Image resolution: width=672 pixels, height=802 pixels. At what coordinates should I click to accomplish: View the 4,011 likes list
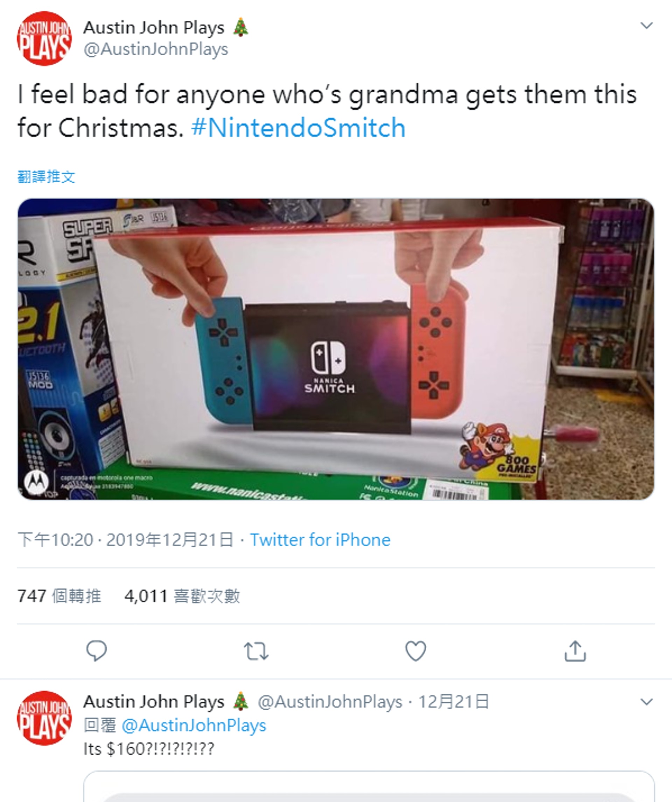click(x=182, y=596)
